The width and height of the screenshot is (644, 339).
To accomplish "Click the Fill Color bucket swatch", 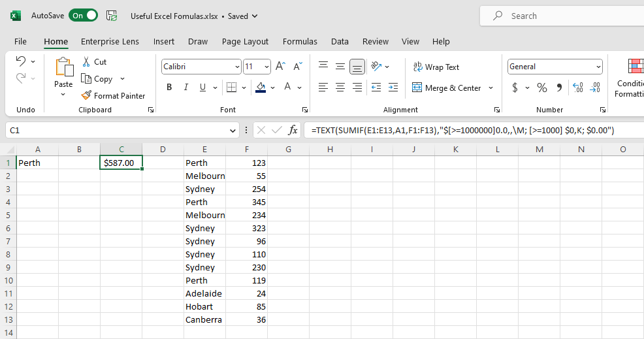I will pyautogui.click(x=261, y=88).
